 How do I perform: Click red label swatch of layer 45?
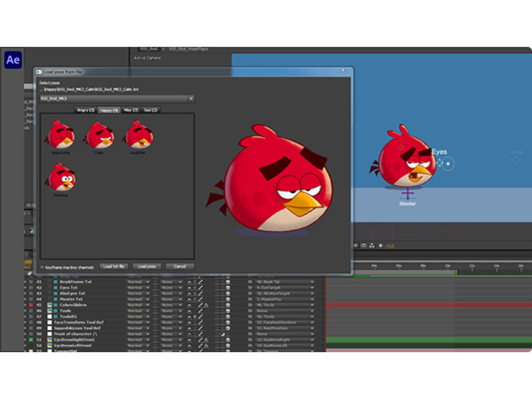31,305
